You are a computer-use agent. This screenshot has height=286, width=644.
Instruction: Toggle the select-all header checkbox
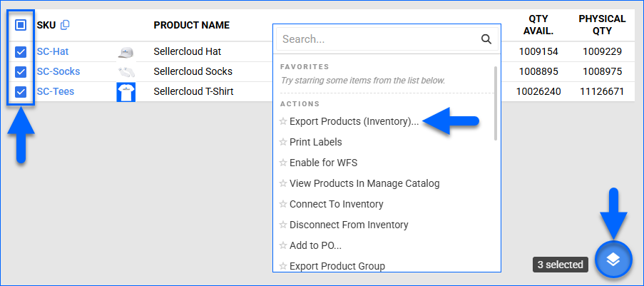point(21,25)
